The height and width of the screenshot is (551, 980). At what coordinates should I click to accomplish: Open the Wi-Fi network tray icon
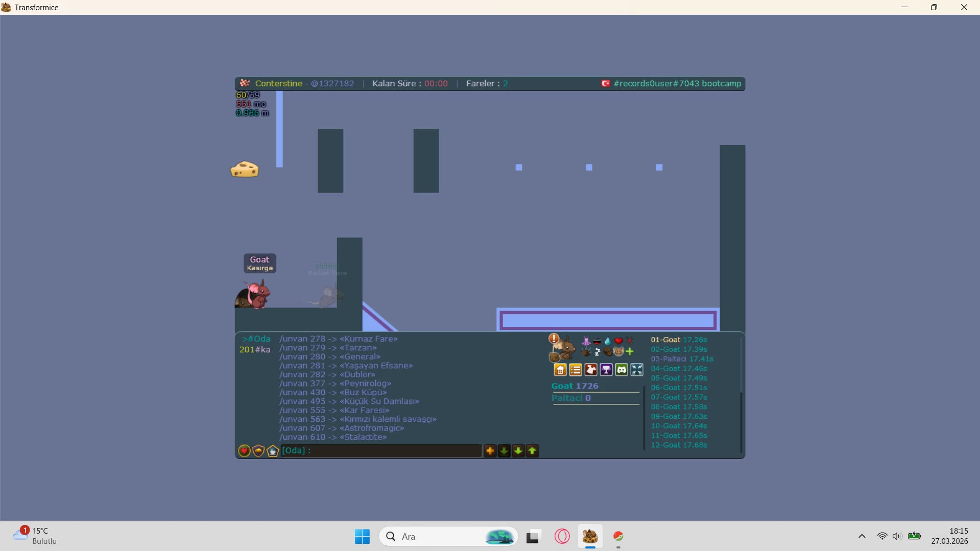tap(882, 536)
